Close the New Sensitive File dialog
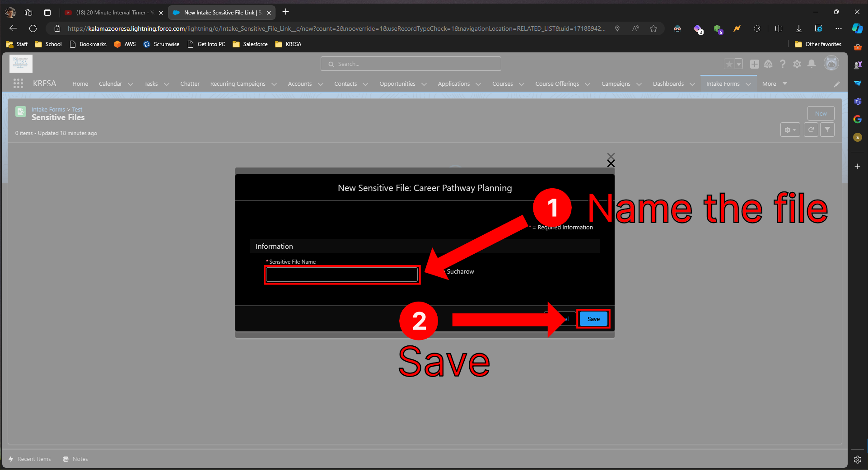 point(611,163)
